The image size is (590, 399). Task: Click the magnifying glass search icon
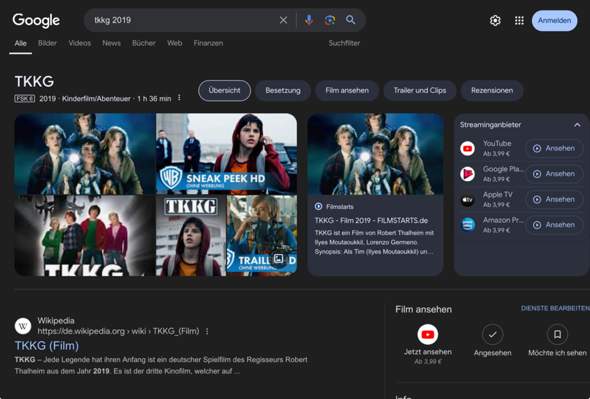coord(351,20)
